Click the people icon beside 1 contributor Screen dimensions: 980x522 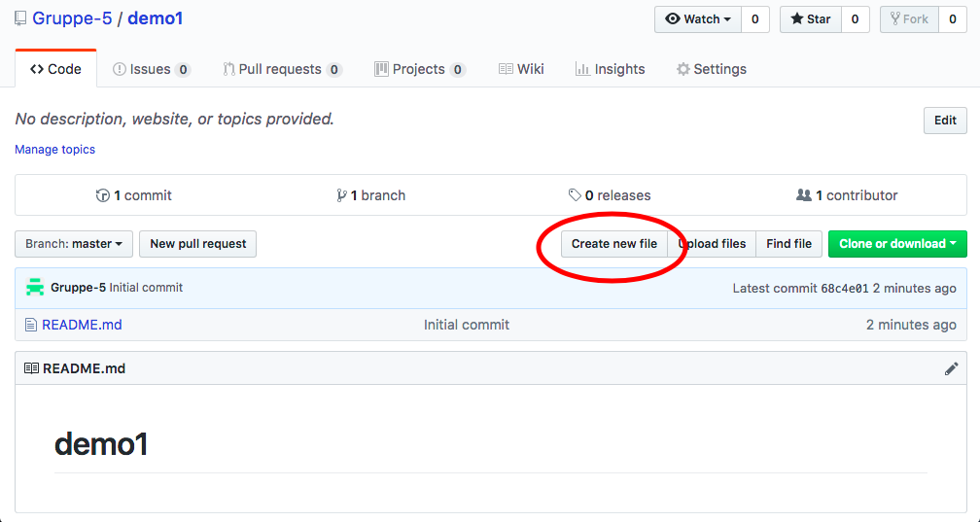[x=804, y=195]
